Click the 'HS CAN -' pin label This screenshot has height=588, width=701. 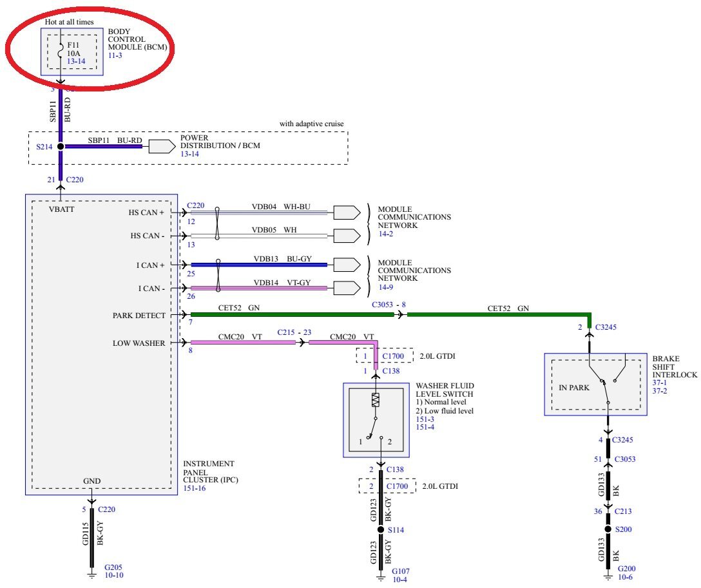pyautogui.click(x=147, y=236)
